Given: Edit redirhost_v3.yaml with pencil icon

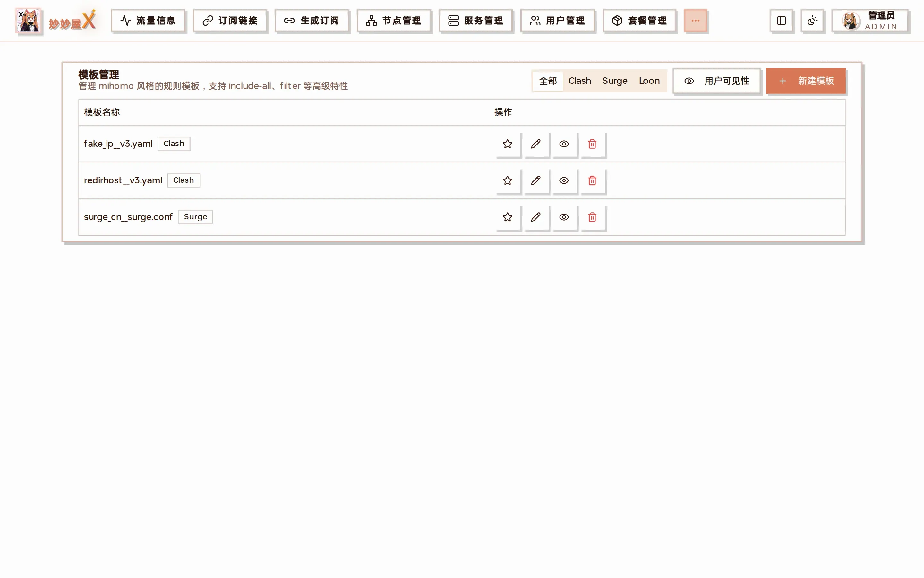Looking at the screenshot, I should click(x=536, y=180).
